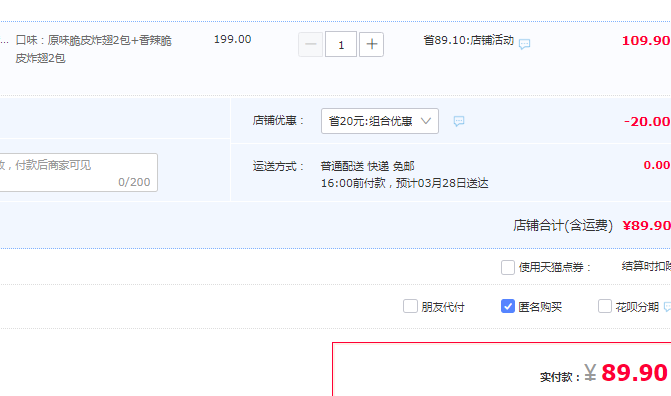Screen dimensions: 671x396
Task: Enable the 花呗分期 checkbox
Action: [605, 306]
